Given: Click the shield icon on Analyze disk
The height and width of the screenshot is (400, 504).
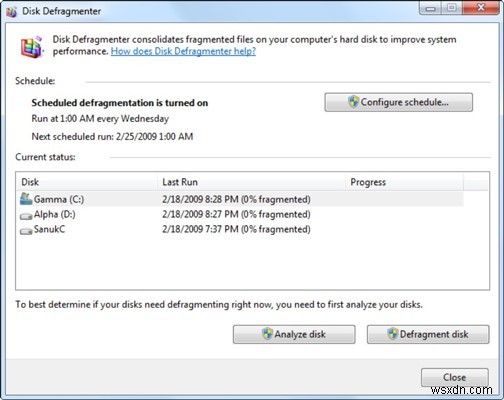Looking at the screenshot, I should pos(267,334).
